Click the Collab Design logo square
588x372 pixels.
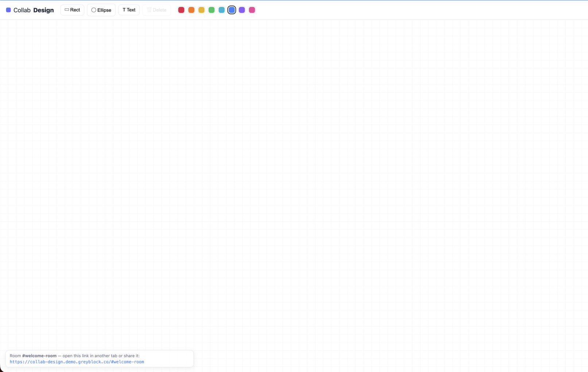(8, 10)
